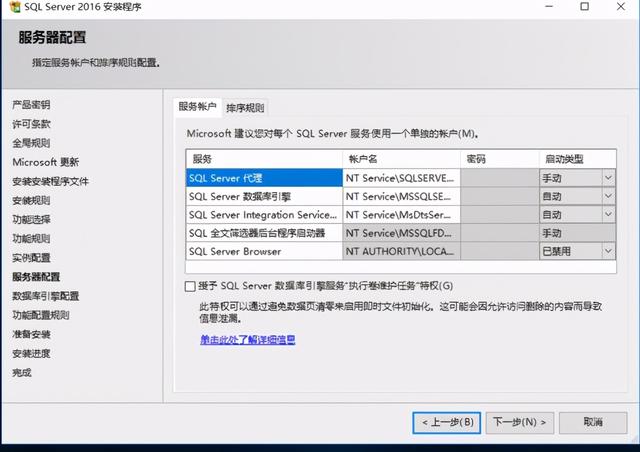Image resolution: width=640 pixels, height=452 pixels.
Task: Open 单击此处了解详细信息 link
Action: pos(248,339)
